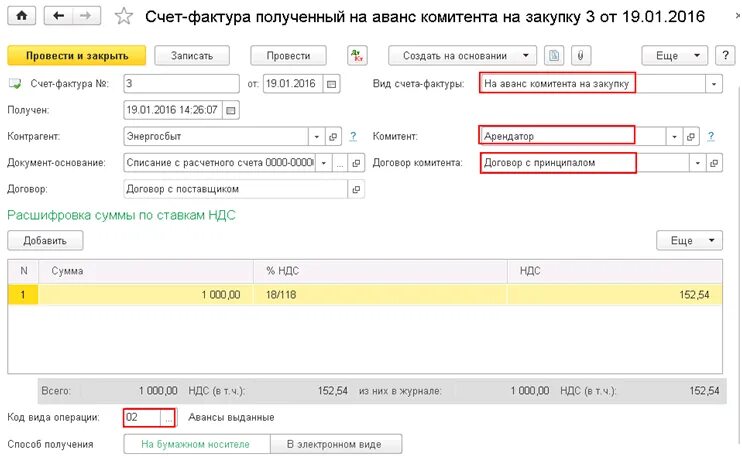Expand the Комитент dropdown arrow
This screenshot has height=459, width=742.
(674, 137)
